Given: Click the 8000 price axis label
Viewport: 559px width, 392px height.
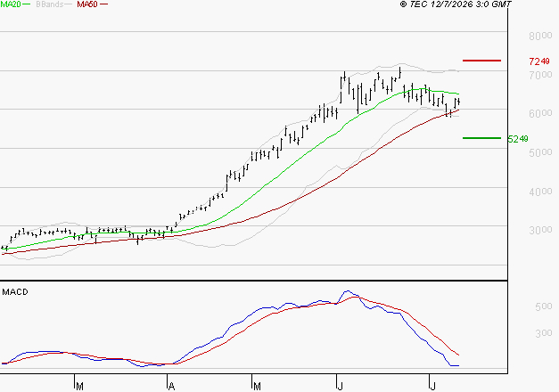Looking at the screenshot, I should 540,36.
